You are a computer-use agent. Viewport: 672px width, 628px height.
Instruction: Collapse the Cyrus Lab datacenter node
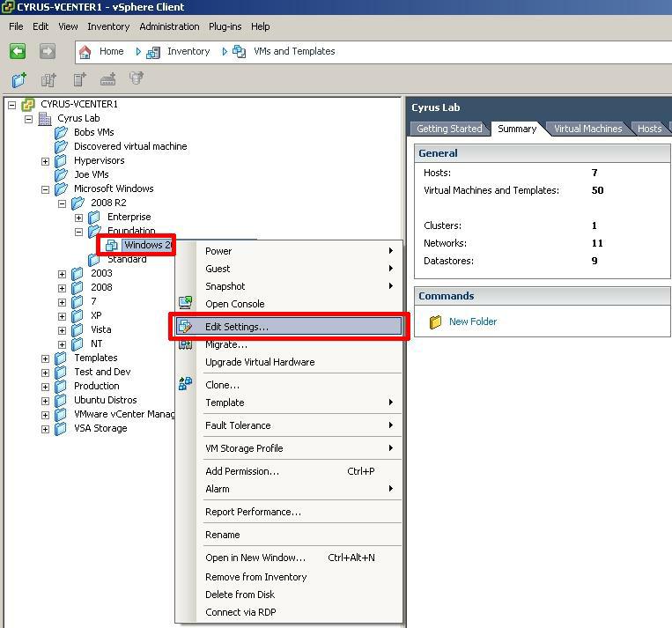click(x=29, y=119)
